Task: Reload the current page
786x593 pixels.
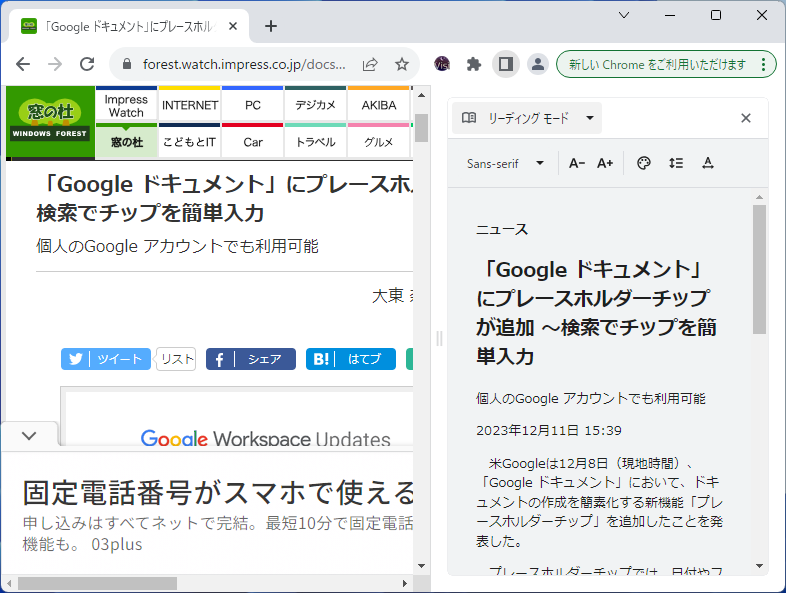Action: (x=87, y=64)
